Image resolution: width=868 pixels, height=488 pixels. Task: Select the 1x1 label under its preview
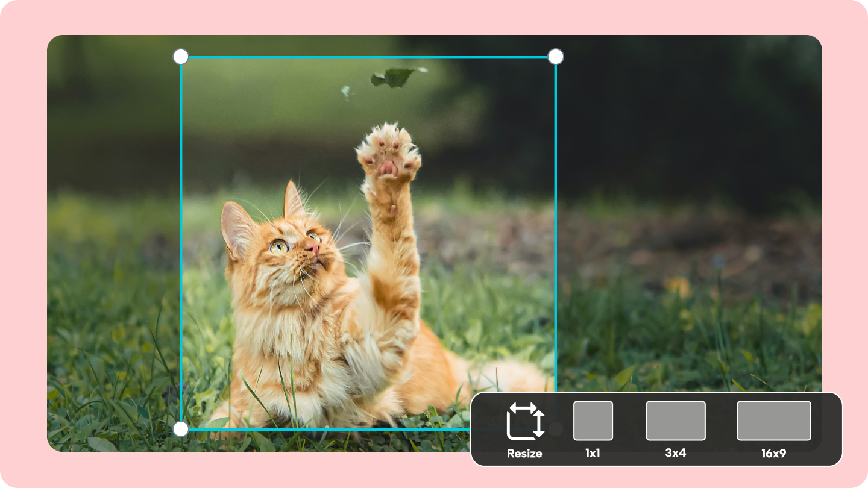(593, 454)
